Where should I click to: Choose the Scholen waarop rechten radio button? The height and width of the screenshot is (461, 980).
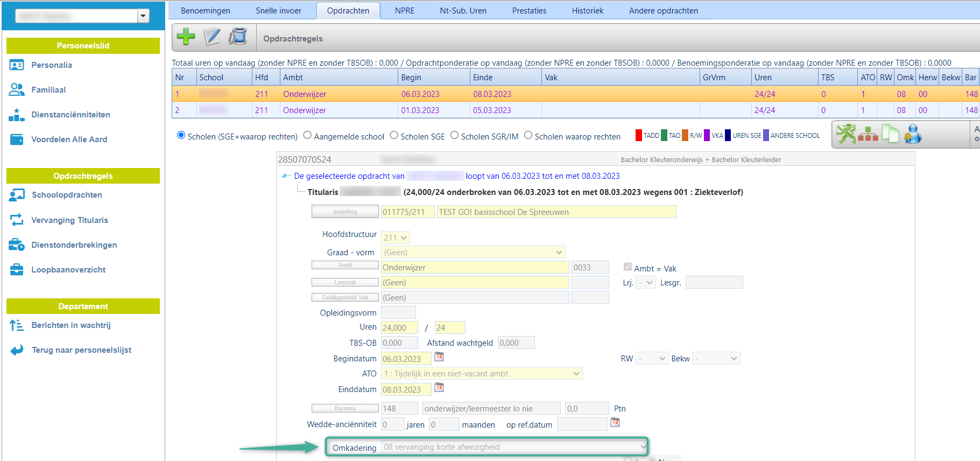click(x=528, y=136)
